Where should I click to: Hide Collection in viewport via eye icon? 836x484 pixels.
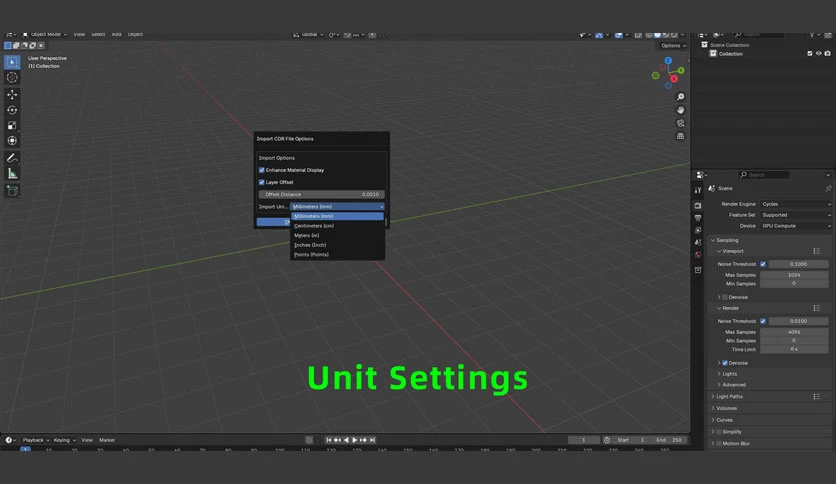coord(818,53)
